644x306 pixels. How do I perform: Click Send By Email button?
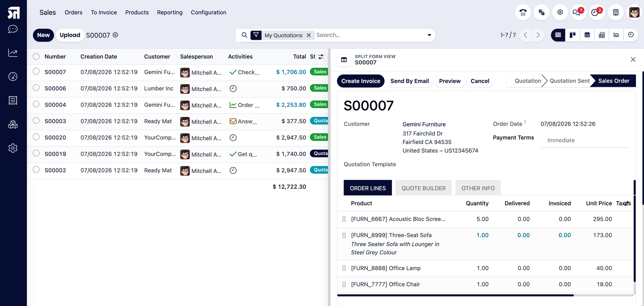[x=410, y=81]
